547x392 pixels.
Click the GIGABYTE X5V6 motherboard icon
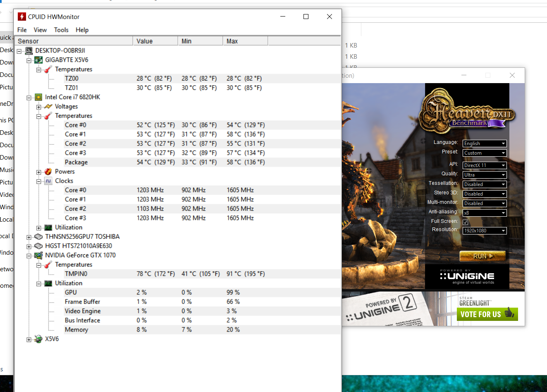[38, 60]
